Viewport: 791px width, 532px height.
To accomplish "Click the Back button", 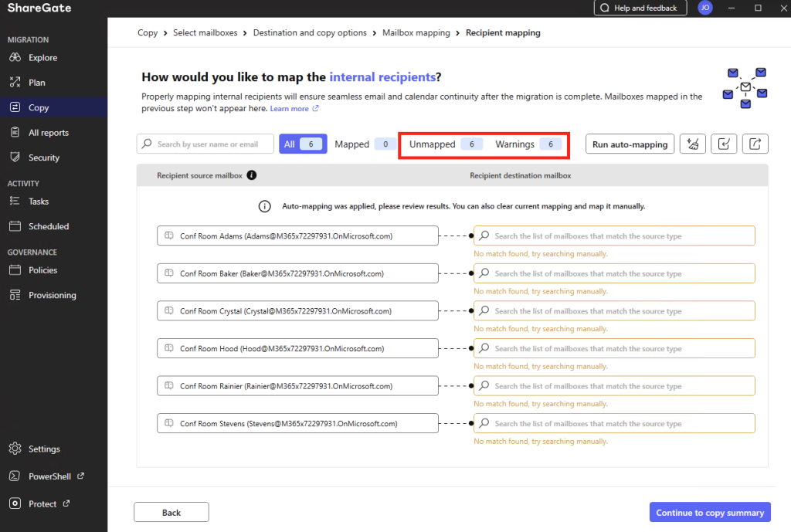I will pos(171,513).
